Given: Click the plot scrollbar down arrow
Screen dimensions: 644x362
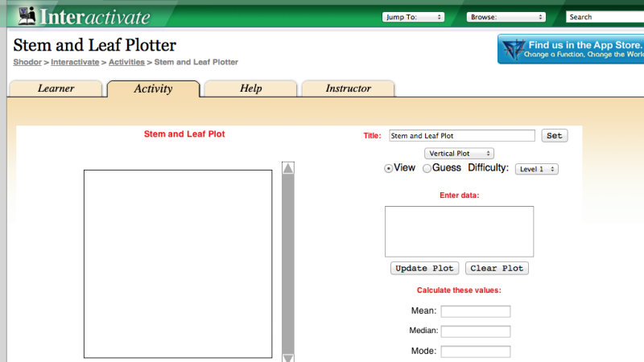Looking at the screenshot, I should tap(288, 358).
